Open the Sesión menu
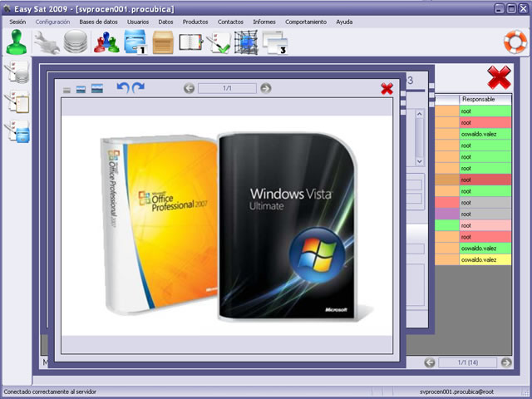The height and width of the screenshot is (399, 532). [x=17, y=22]
